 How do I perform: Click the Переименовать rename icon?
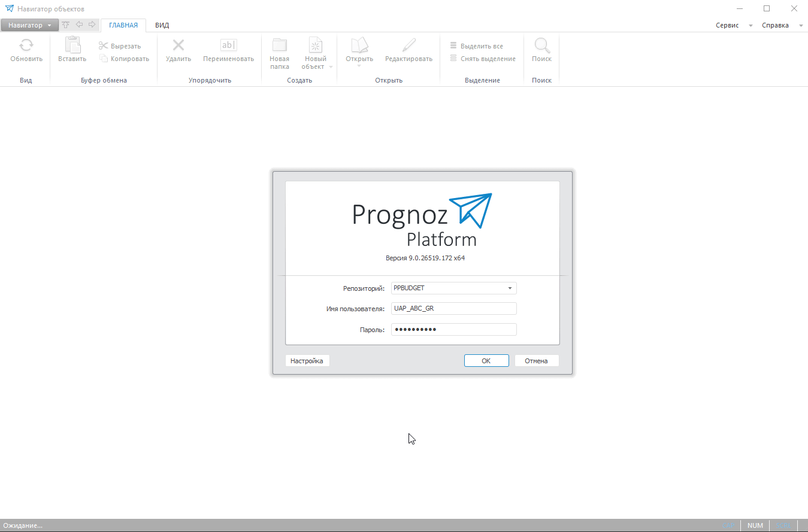229,45
